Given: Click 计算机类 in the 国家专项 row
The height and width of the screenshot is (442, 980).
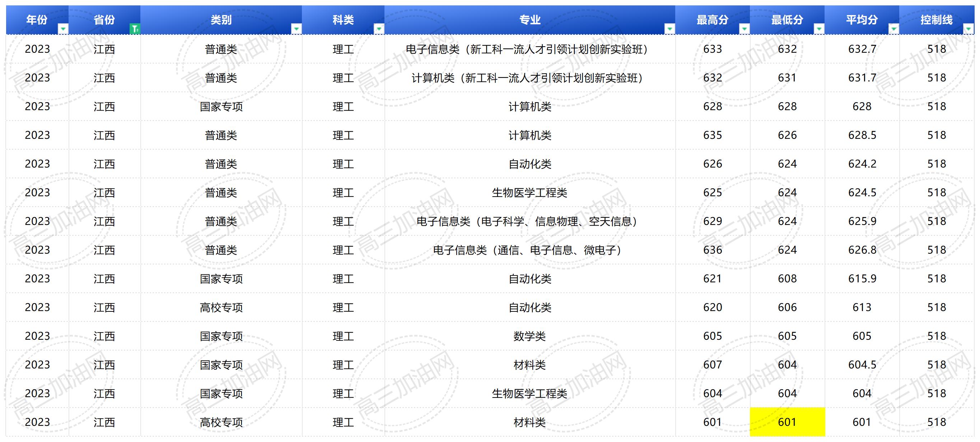Looking at the screenshot, I should pyautogui.click(x=530, y=107).
